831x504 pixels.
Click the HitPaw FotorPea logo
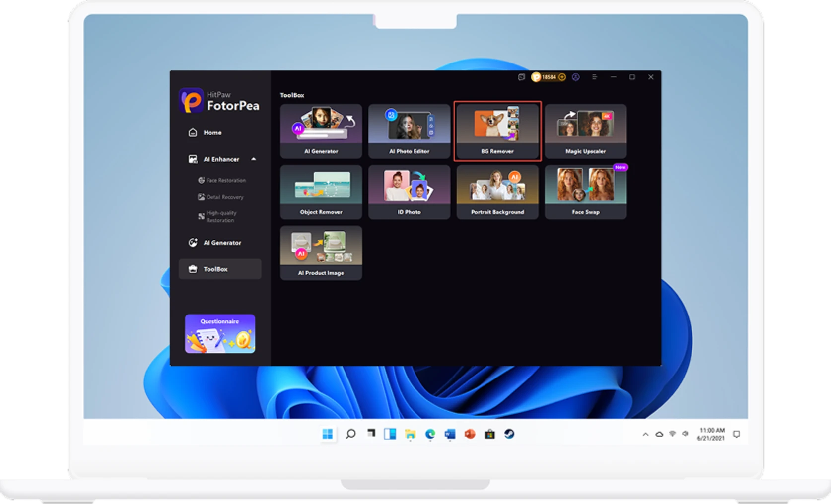coord(219,101)
